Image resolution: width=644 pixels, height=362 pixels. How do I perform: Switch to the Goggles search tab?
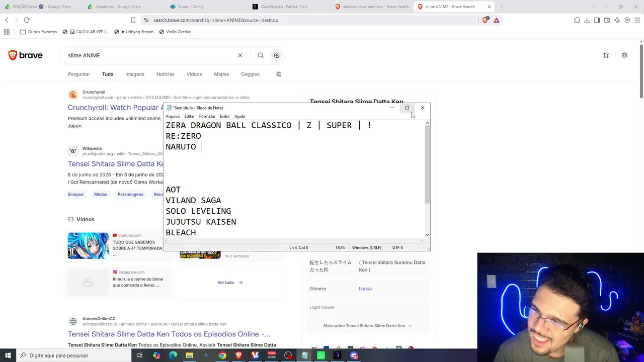click(x=250, y=74)
